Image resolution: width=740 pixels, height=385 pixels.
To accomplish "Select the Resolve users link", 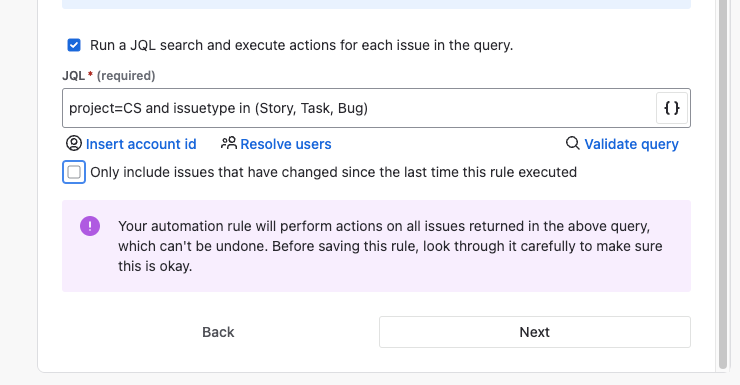I will click(x=286, y=144).
